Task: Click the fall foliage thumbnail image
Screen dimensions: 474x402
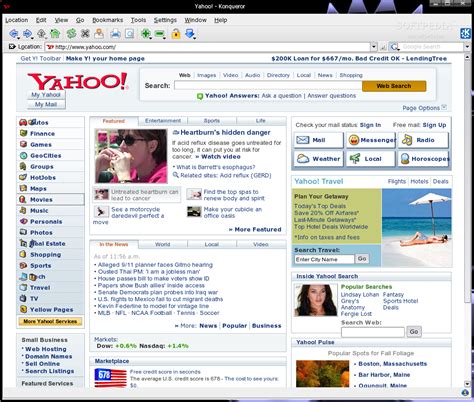Action: click(322, 373)
